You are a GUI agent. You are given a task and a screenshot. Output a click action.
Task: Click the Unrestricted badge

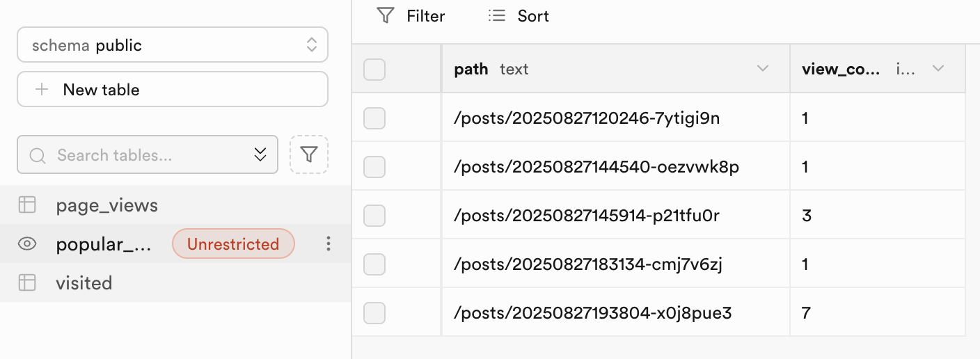click(233, 244)
